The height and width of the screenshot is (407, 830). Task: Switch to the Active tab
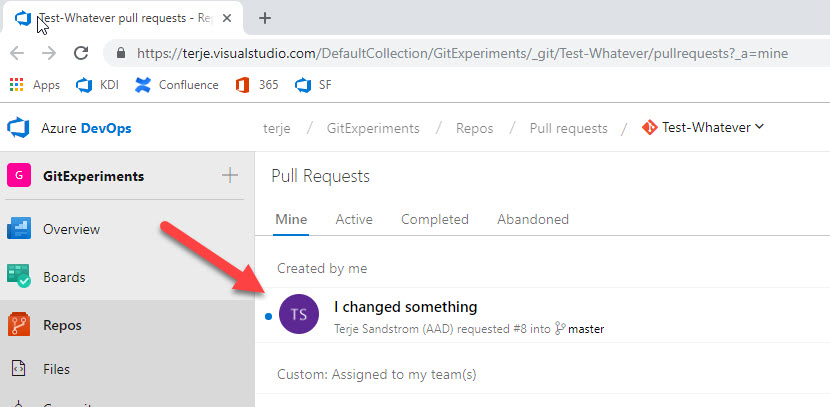(x=354, y=219)
